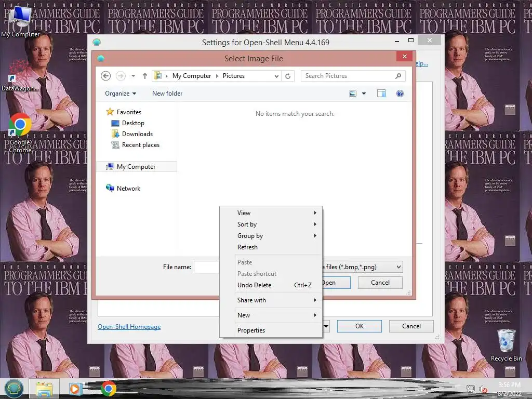
Task: Open Organize dropdown menu
Action: tap(121, 94)
